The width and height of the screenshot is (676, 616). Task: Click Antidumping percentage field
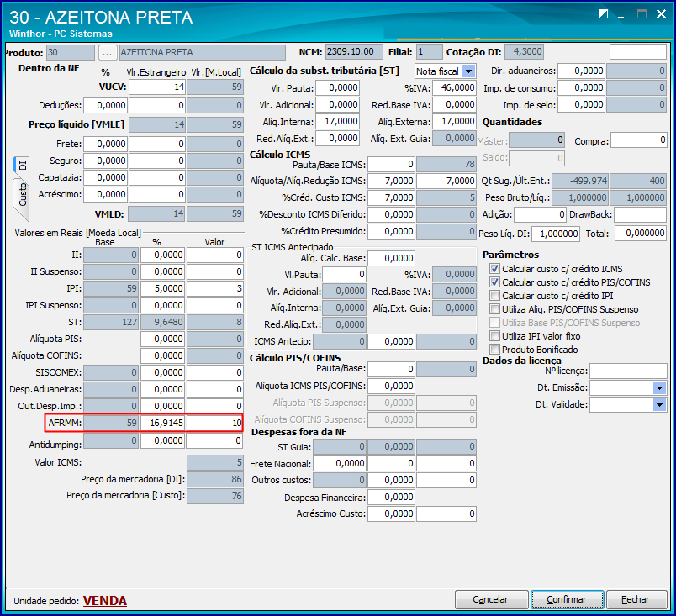coord(162,440)
